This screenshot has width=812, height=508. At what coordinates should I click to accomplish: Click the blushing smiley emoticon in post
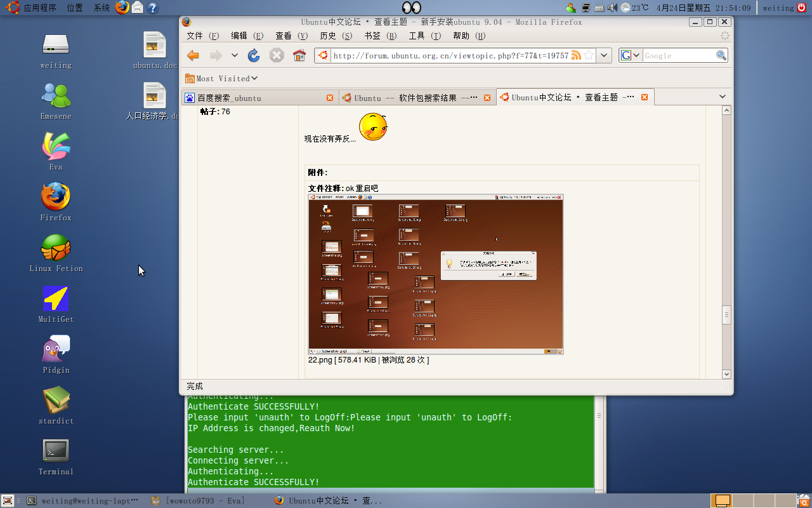coord(373,127)
